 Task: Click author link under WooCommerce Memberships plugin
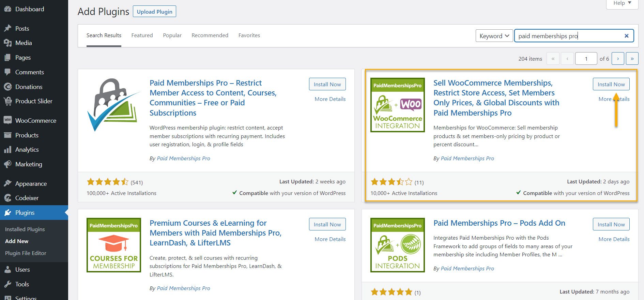pos(467,159)
